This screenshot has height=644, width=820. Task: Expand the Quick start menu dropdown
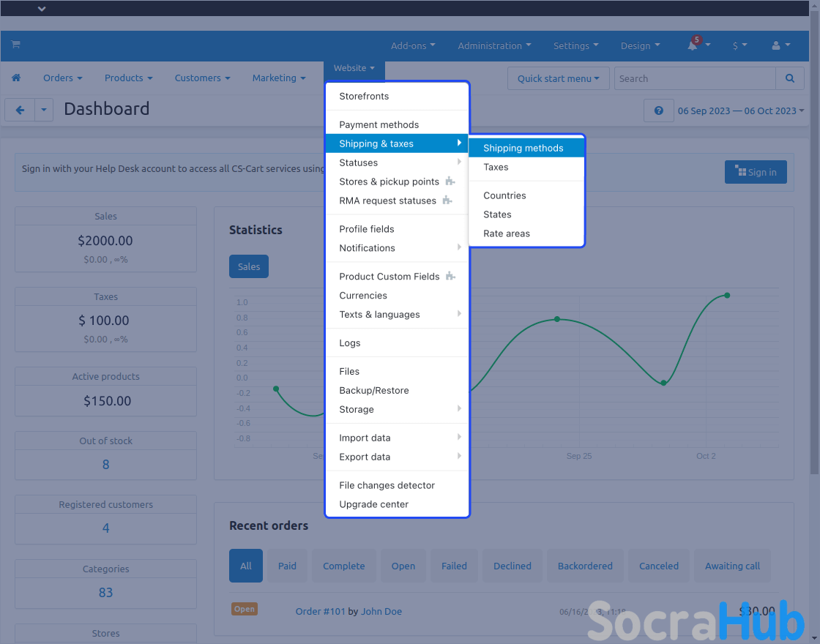[x=559, y=78]
